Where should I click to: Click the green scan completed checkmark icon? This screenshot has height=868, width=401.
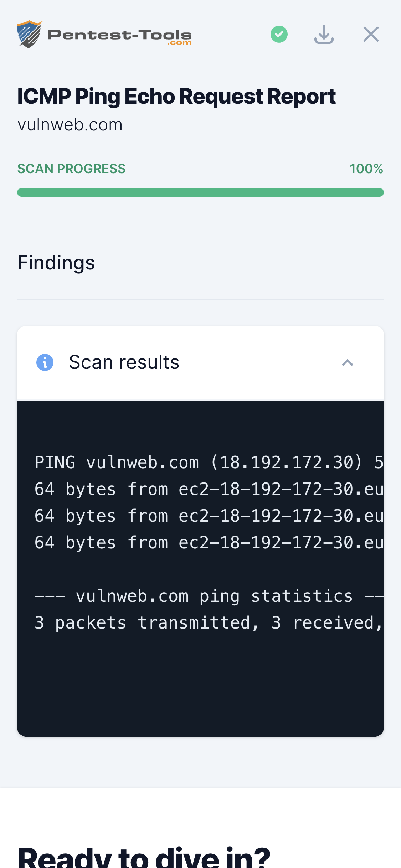click(x=279, y=34)
